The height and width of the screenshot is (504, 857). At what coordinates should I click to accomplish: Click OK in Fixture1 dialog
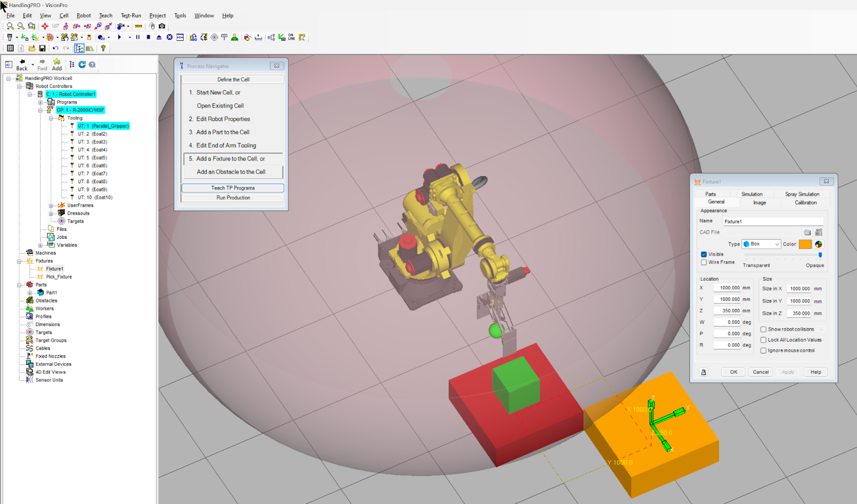coord(733,372)
